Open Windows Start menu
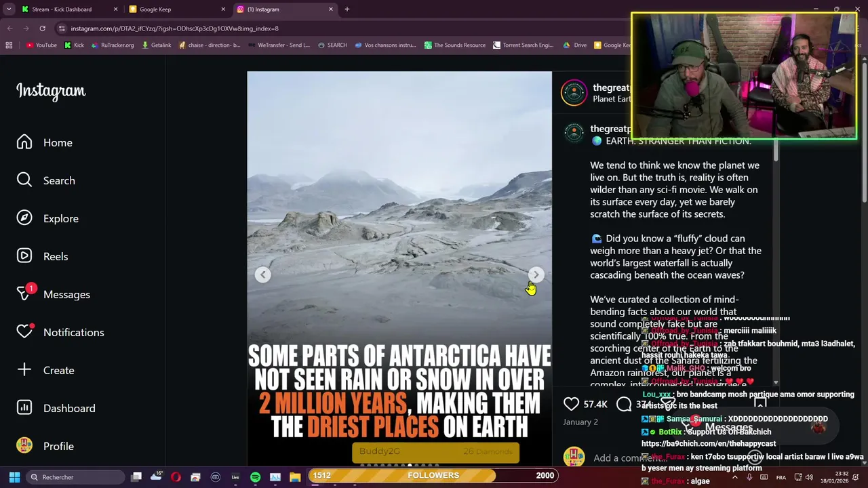The height and width of the screenshot is (488, 868). click(14, 477)
